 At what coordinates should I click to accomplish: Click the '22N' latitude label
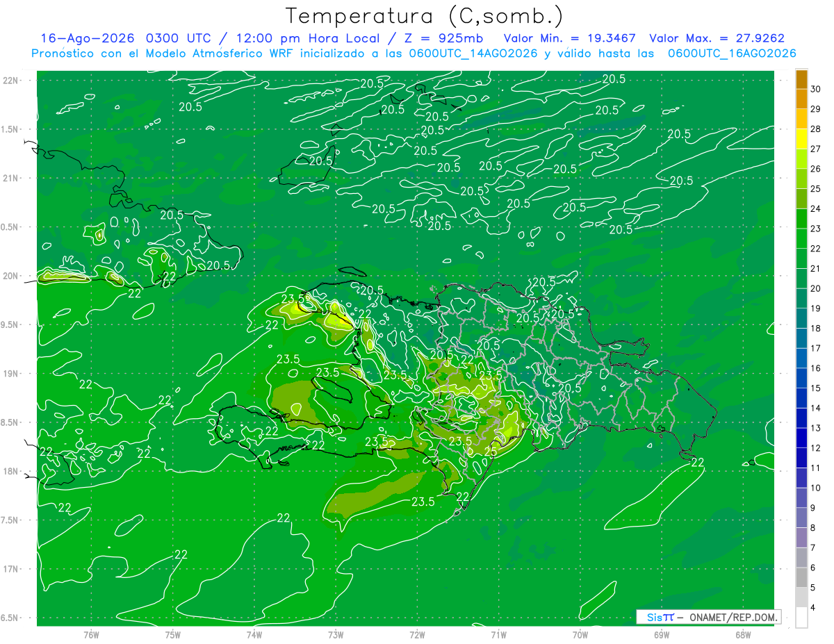pyautogui.click(x=11, y=80)
